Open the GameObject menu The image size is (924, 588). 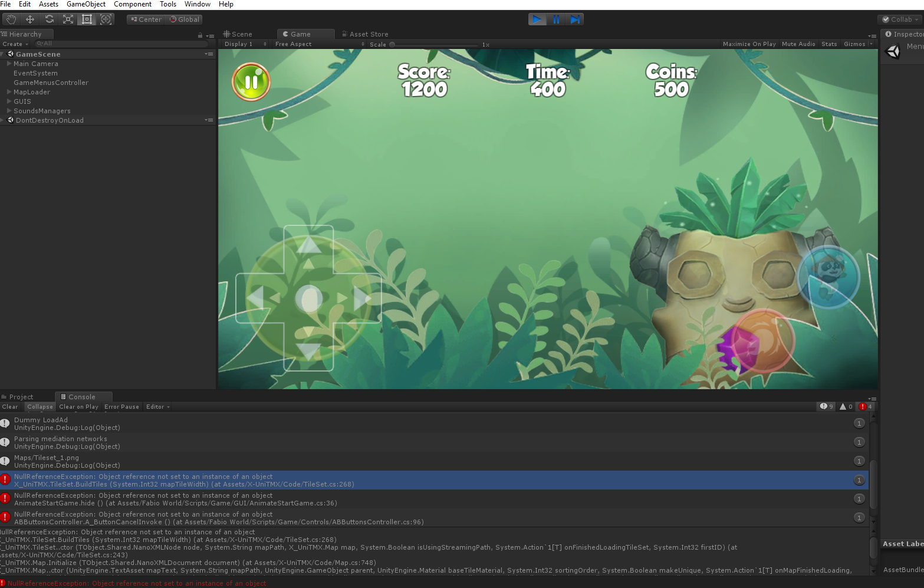click(86, 4)
